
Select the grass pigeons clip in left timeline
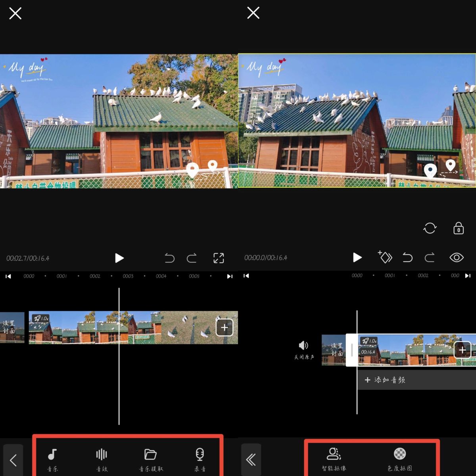pos(200,328)
